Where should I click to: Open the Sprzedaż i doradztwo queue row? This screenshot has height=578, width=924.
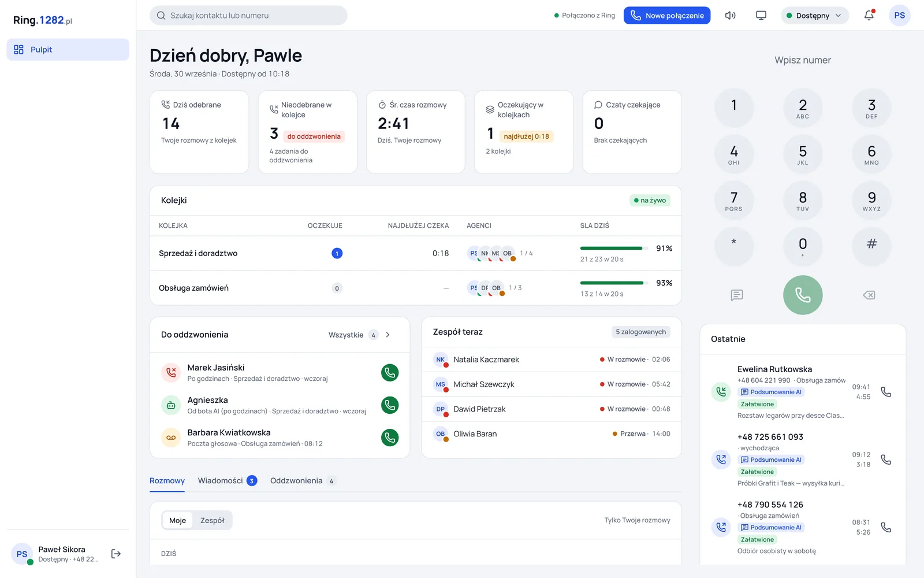[x=416, y=253]
